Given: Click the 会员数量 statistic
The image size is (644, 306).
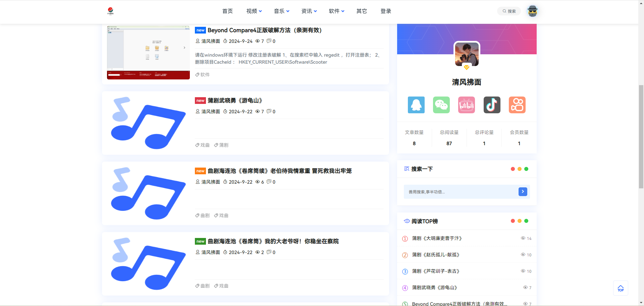Looking at the screenshot, I should 519,138.
